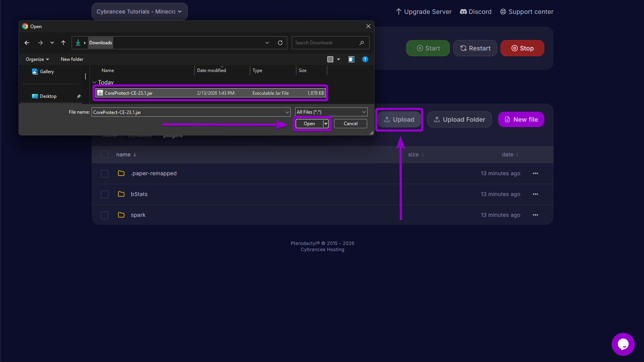The width and height of the screenshot is (644, 362).
Task: Restart the server
Action: click(x=475, y=48)
